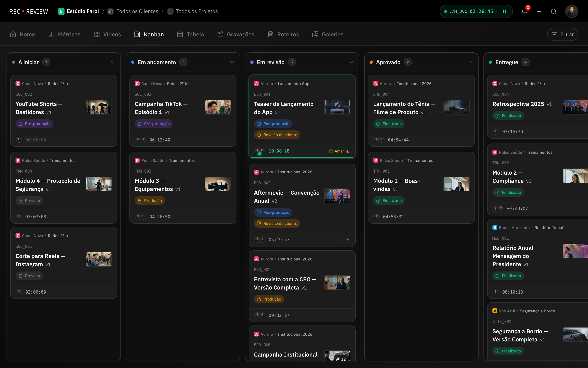Open the Corte para Reels Instagram thumbnail
Image resolution: width=588 pixels, height=368 pixels.
pyautogui.click(x=99, y=259)
